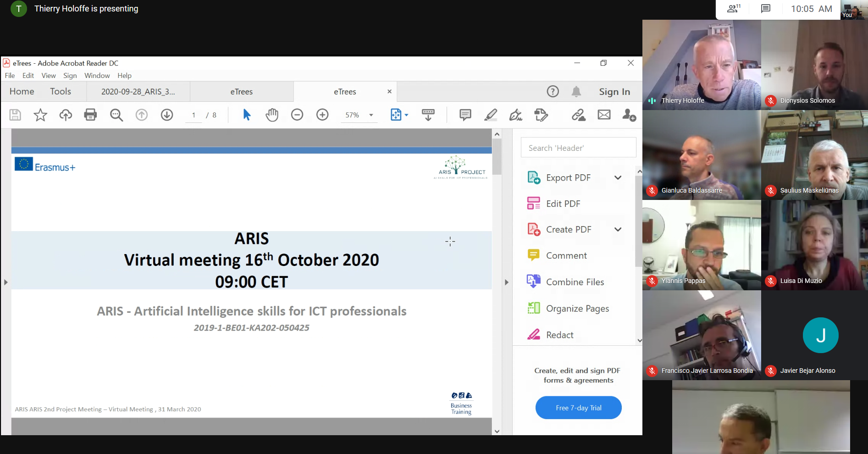This screenshot has width=868, height=454.
Task: Select the Hand pan tool
Action: pyautogui.click(x=272, y=115)
